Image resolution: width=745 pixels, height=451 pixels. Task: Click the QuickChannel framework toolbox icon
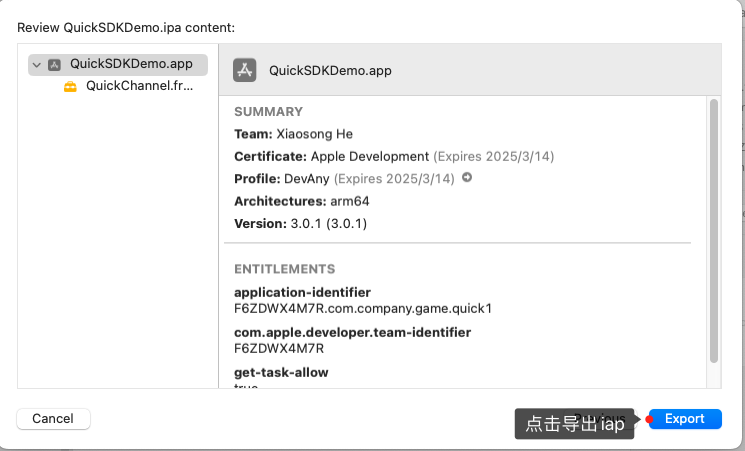coord(70,86)
